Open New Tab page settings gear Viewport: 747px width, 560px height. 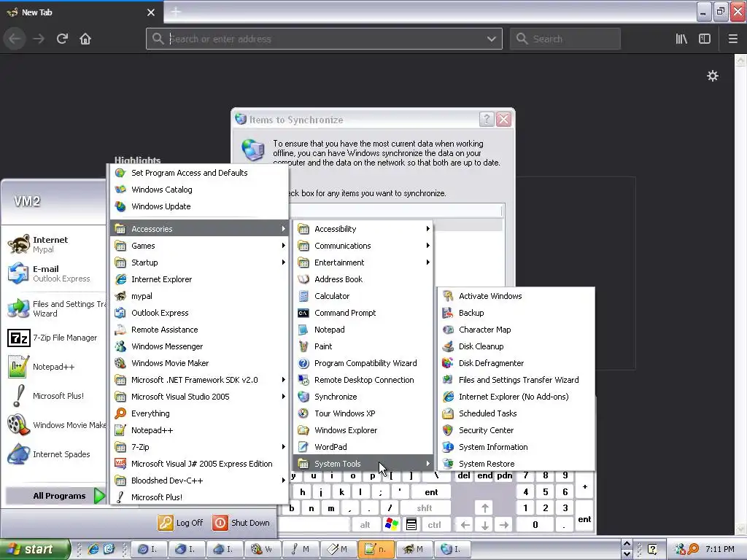[x=712, y=76]
